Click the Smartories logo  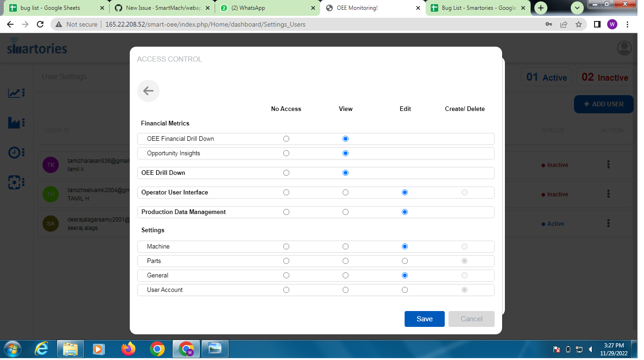point(36,47)
